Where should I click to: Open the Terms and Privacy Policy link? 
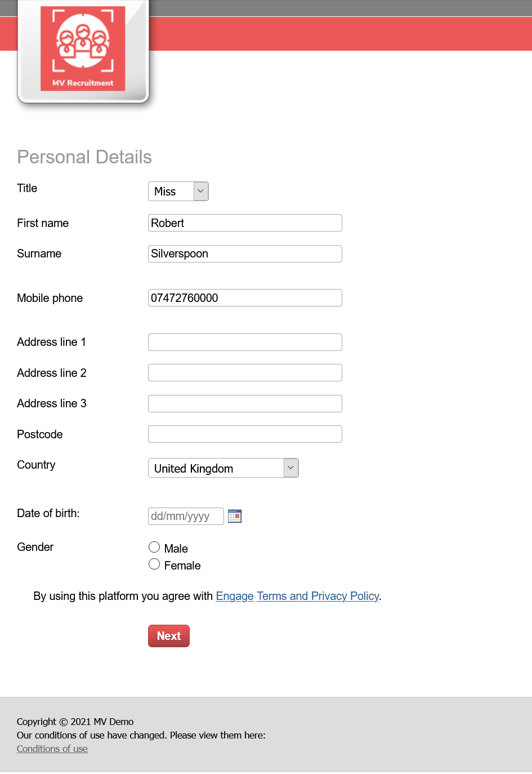318,596
